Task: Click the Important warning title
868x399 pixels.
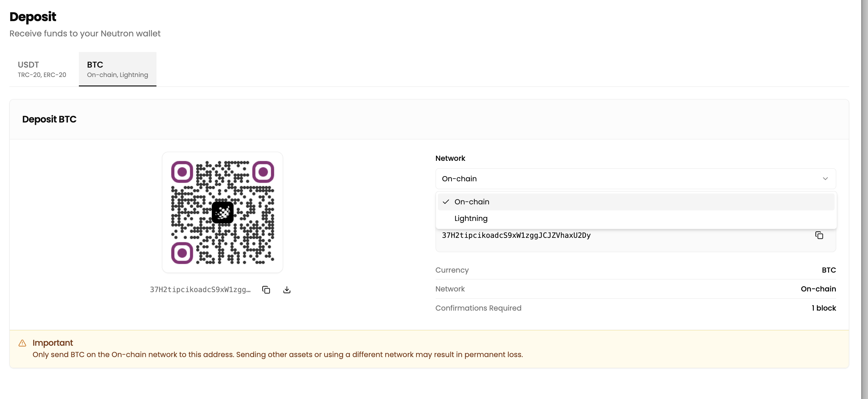Action: click(53, 343)
